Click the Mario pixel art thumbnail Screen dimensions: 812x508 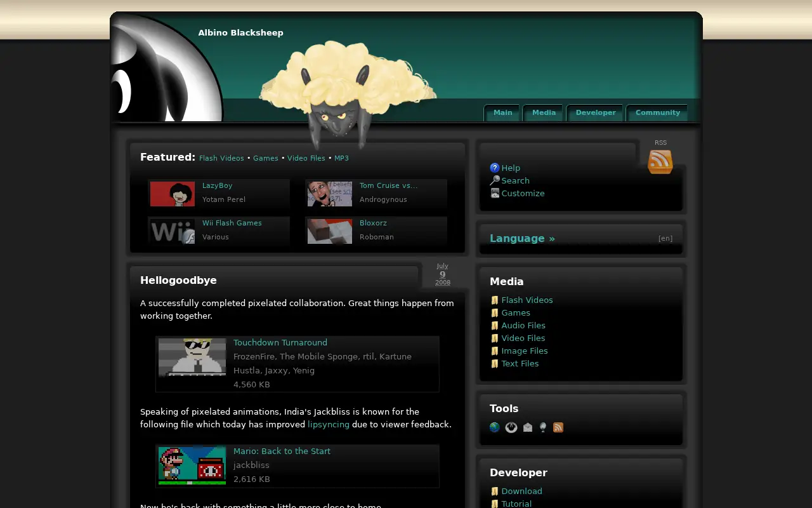click(192, 465)
